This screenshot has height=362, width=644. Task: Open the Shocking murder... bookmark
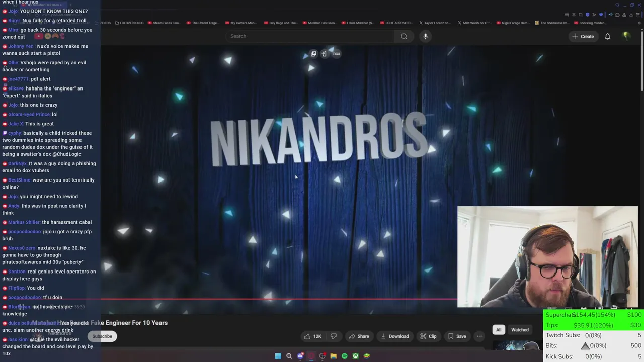[x=589, y=23]
